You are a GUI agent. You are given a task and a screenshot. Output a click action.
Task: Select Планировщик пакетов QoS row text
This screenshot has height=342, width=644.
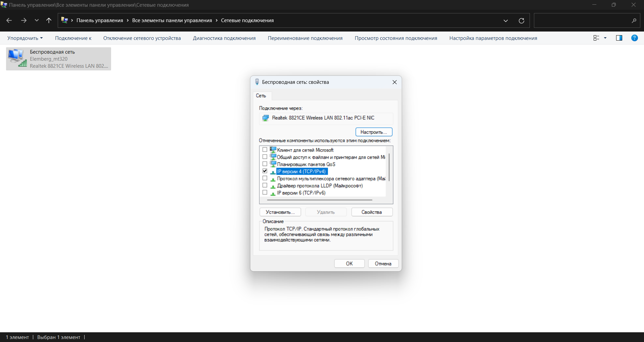(306, 164)
